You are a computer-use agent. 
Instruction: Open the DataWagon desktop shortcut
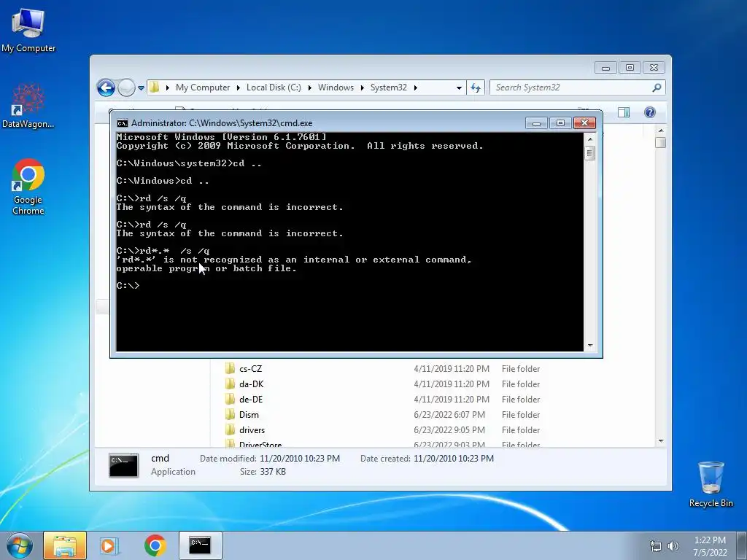(28, 106)
